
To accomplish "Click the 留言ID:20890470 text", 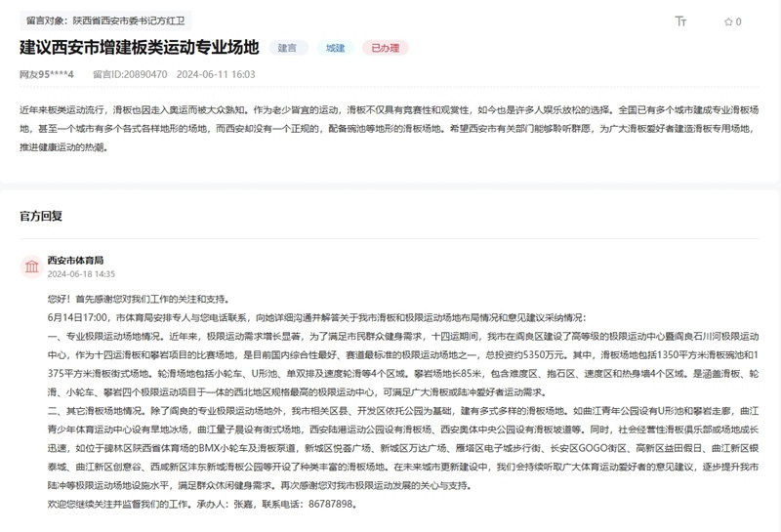I will click(x=130, y=74).
